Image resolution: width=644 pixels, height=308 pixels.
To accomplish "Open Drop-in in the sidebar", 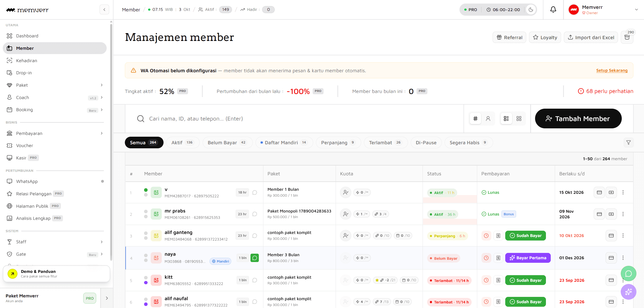I will pyautogui.click(x=55, y=73).
